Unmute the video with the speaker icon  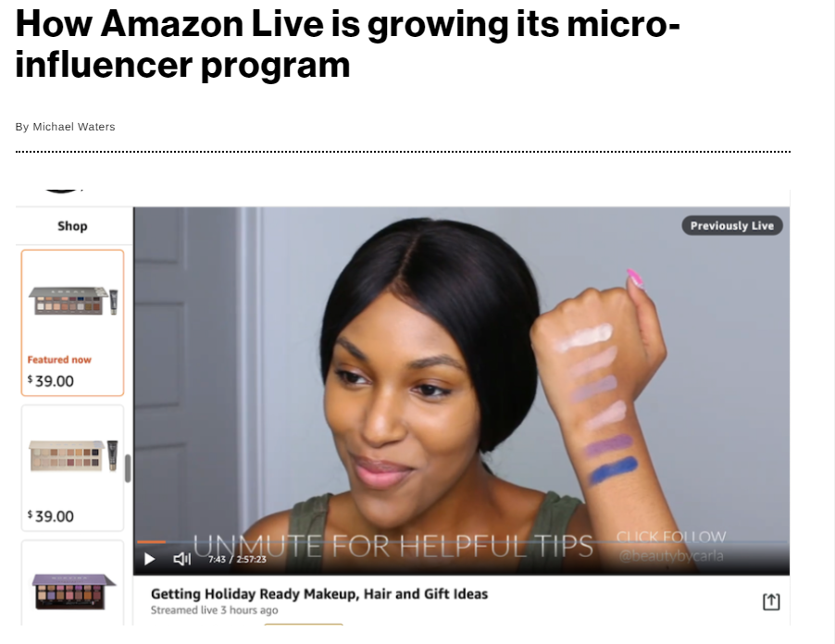tap(181, 559)
